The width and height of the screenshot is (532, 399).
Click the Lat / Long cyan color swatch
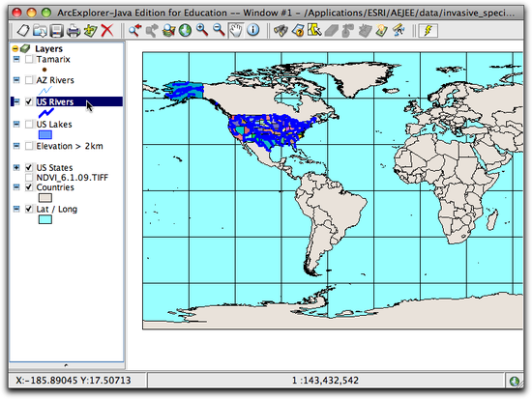click(x=45, y=219)
